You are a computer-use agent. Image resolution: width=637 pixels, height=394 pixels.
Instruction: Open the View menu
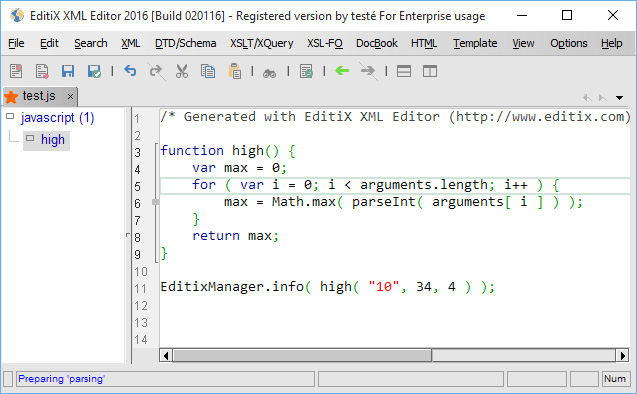[523, 43]
